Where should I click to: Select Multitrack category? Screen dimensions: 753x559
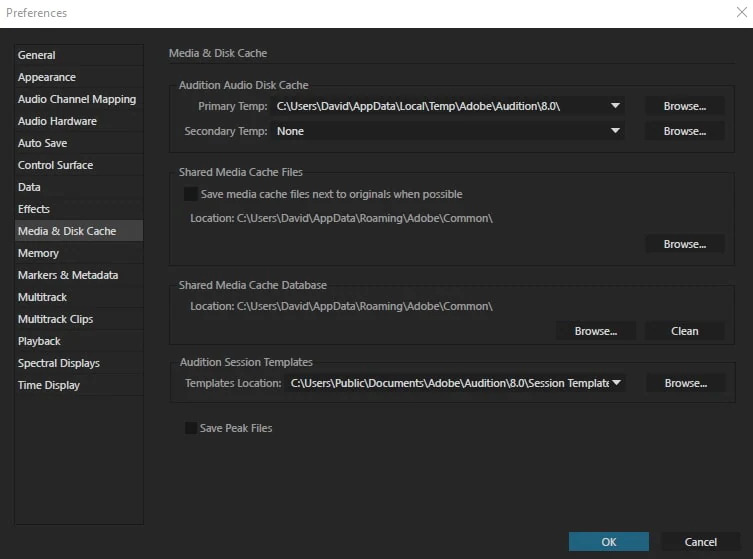[x=79, y=297]
